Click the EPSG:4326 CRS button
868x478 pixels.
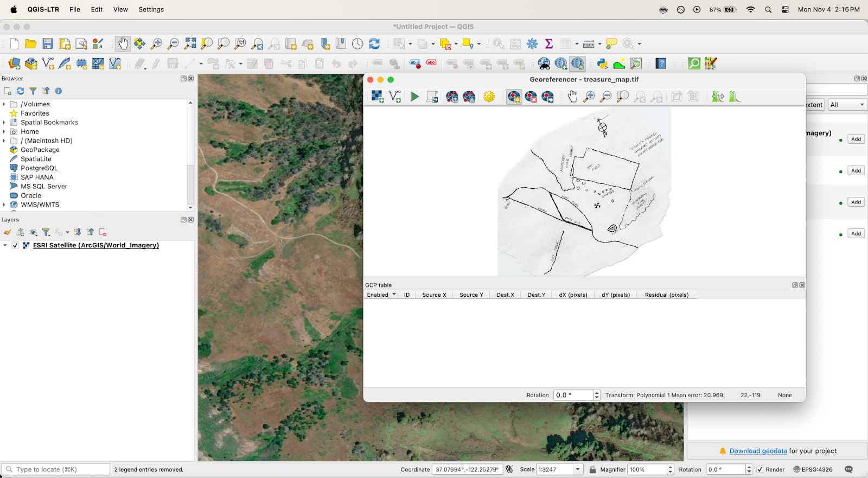point(813,469)
